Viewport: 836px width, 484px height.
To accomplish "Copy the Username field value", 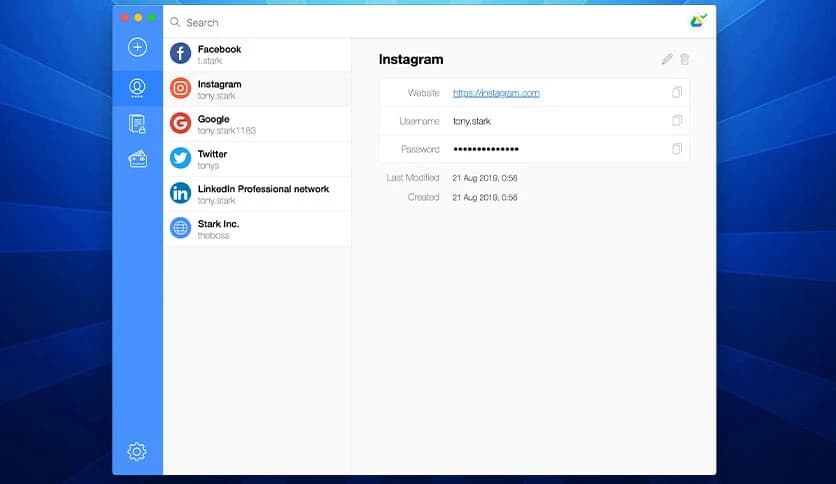I will (677, 120).
